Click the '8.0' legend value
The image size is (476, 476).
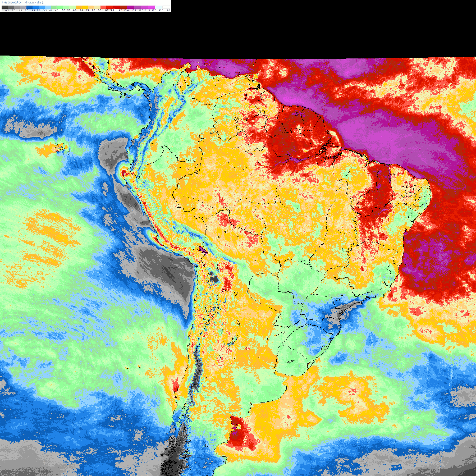100,10
